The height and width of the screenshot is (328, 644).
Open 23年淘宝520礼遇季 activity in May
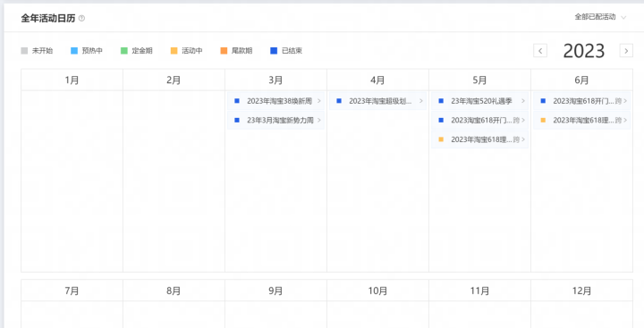(x=479, y=101)
